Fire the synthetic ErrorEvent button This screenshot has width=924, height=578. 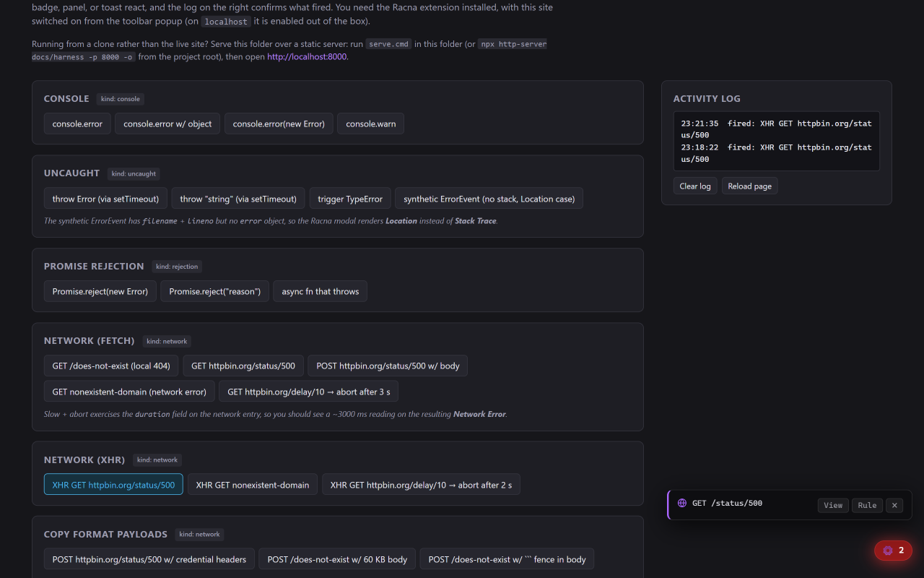pos(489,198)
